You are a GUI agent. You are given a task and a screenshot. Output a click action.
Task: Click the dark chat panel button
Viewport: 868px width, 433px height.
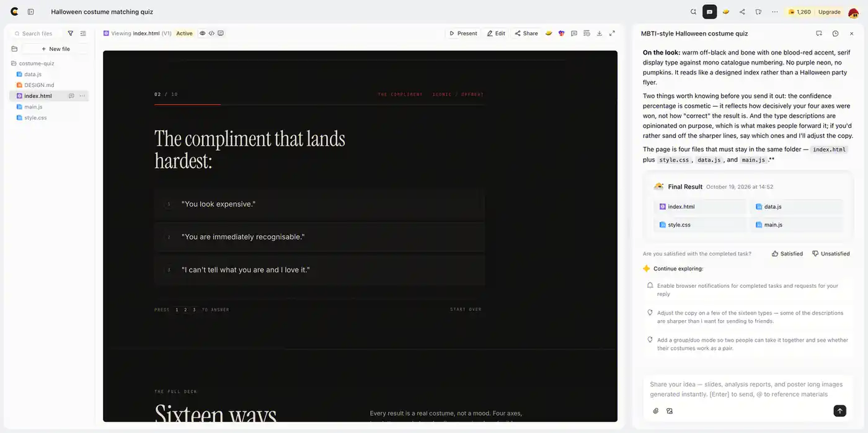pyautogui.click(x=710, y=12)
